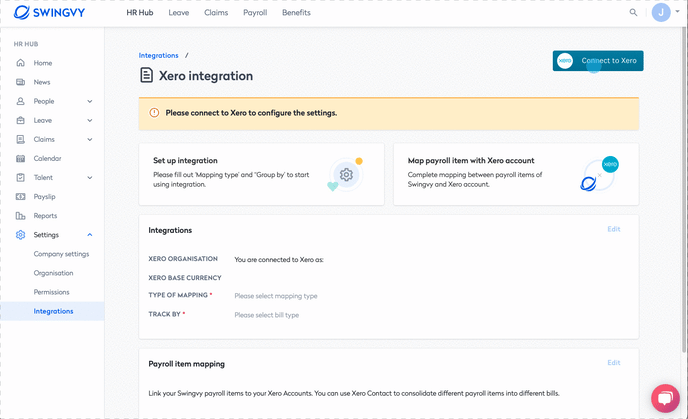Edit the Integrations section
Image resolution: width=688 pixels, height=419 pixels.
[x=613, y=229]
